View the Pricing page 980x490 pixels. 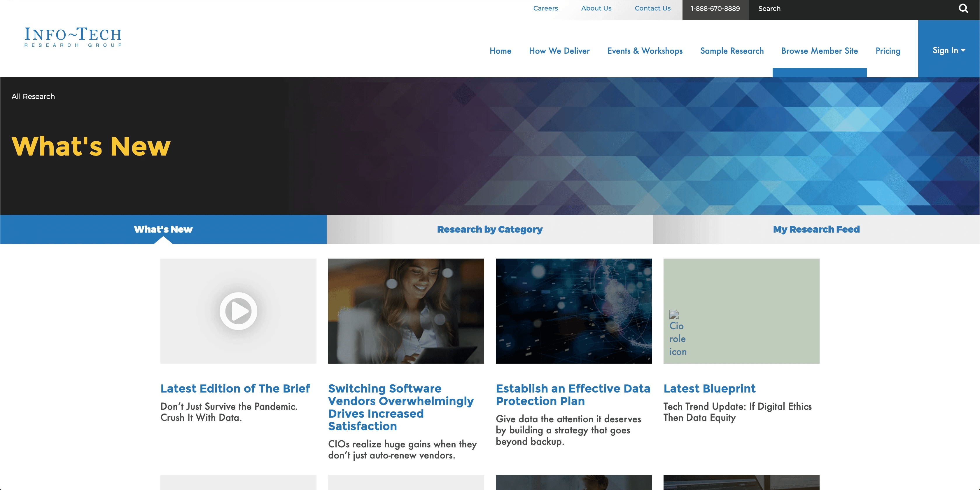(x=888, y=51)
